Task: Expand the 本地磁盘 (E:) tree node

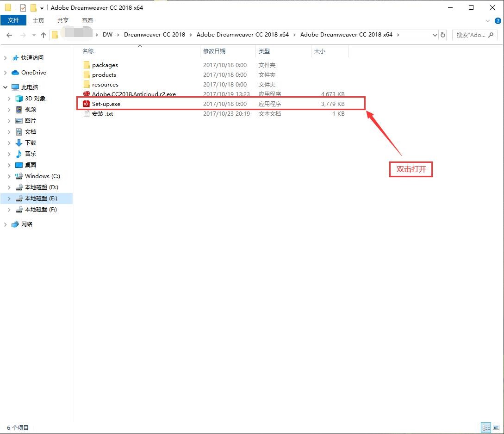Action: click(x=9, y=198)
